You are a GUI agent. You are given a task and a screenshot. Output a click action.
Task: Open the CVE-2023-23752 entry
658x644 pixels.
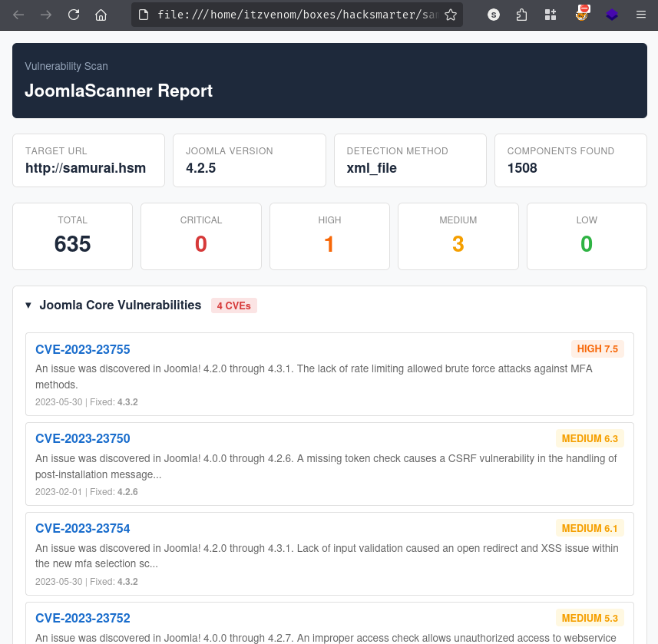pyautogui.click(x=83, y=619)
